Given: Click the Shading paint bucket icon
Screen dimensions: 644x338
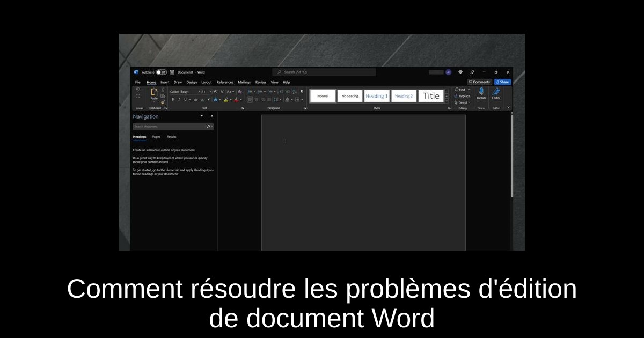Looking at the screenshot, I should click(287, 100).
